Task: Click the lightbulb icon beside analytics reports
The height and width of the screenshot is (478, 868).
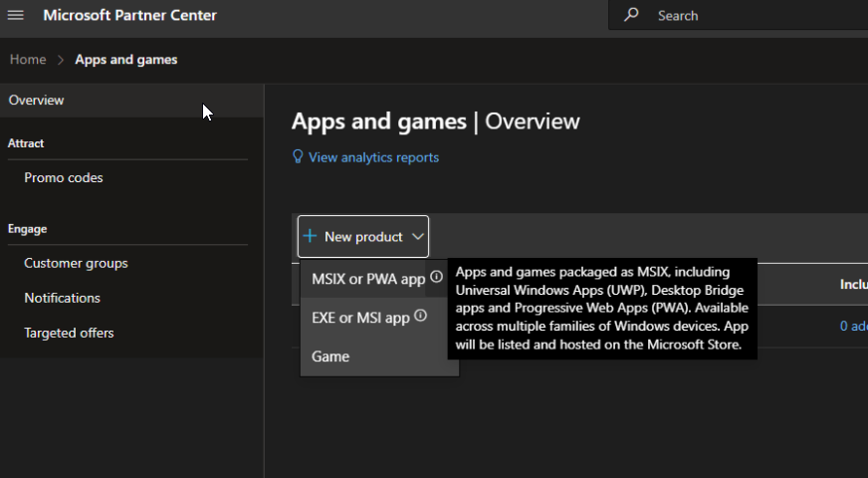Action: click(297, 157)
